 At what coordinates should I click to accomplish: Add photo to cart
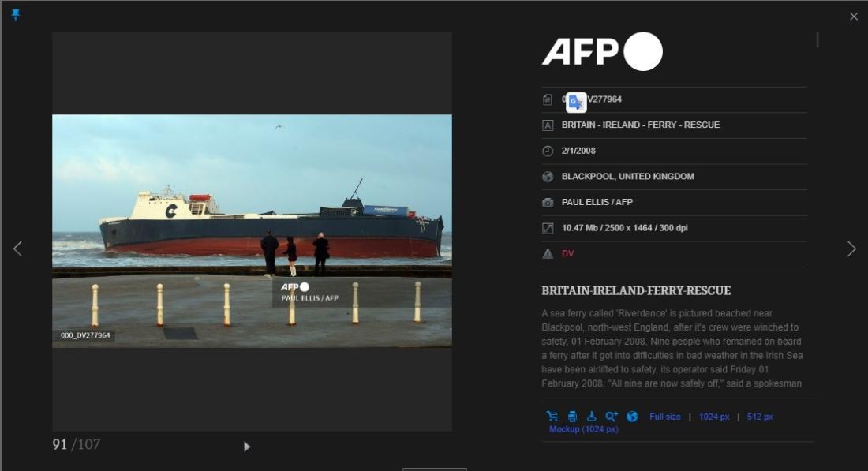tap(552, 417)
